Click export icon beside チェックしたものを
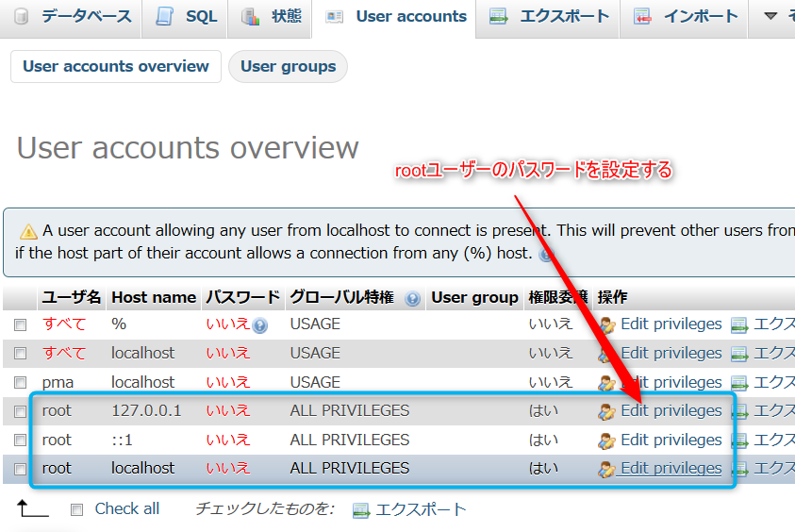This screenshot has height=532, width=795. (x=361, y=510)
